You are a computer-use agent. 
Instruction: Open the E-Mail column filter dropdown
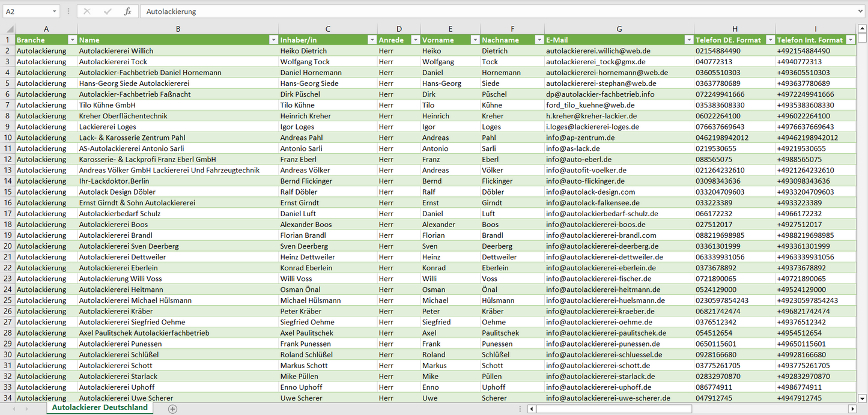[688, 40]
